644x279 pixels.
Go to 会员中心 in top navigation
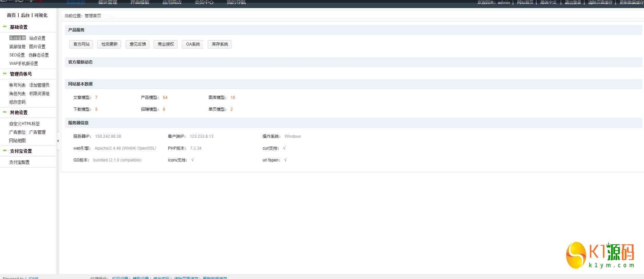point(204,2)
